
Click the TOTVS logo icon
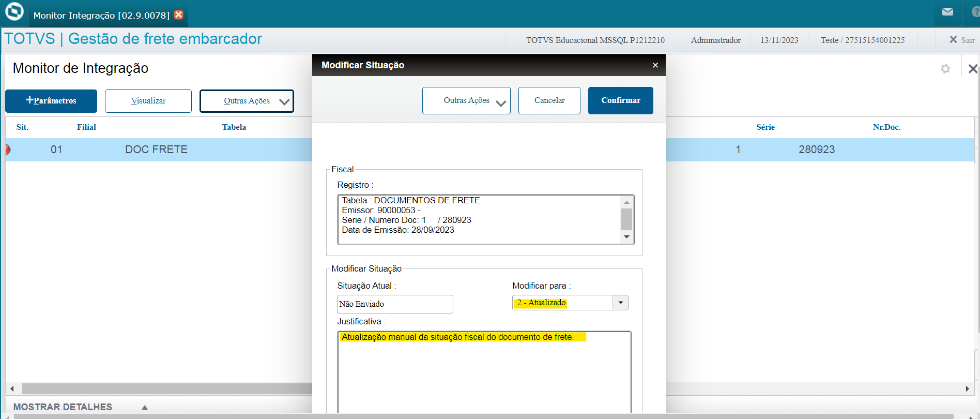[14, 11]
